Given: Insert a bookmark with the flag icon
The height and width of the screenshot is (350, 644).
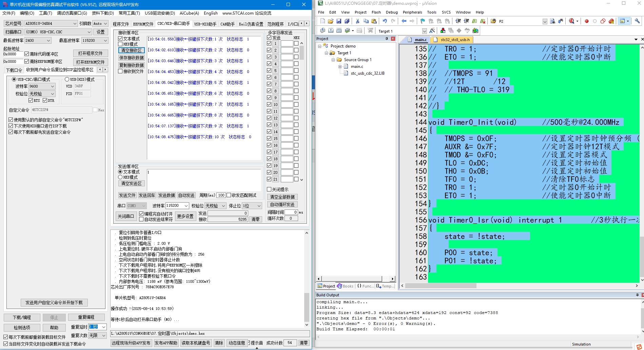Looking at the screenshot, I should point(423,21).
